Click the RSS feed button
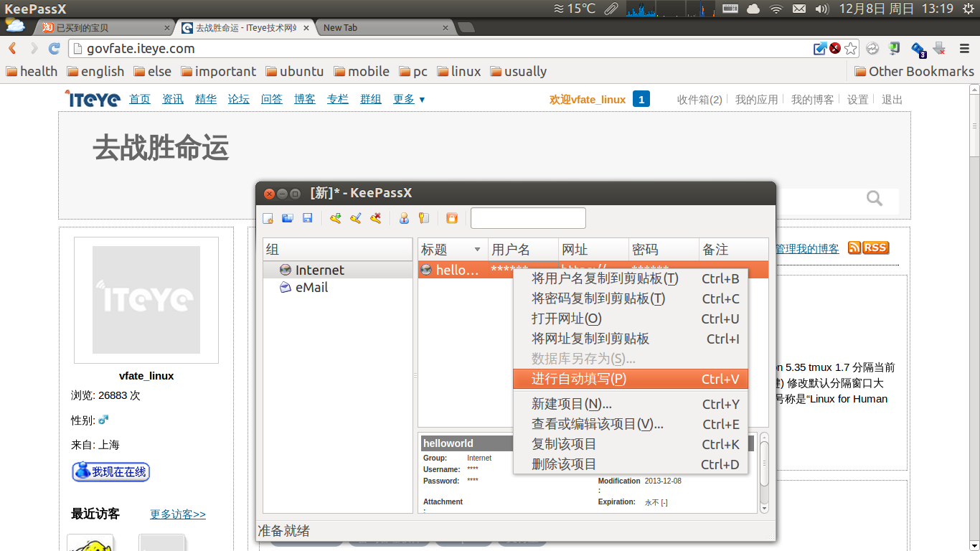Viewport: 980px width, 551px height. point(869,248)
